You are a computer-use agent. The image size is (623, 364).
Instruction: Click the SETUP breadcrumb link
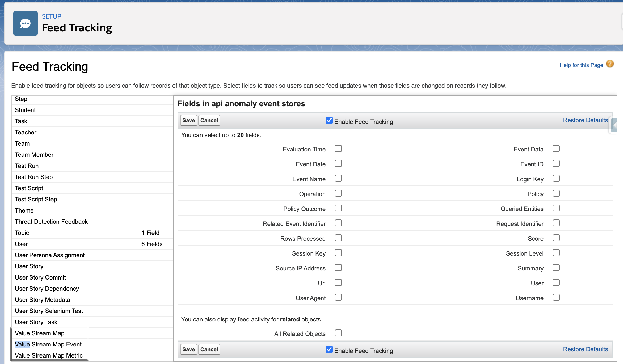point(52,16)
